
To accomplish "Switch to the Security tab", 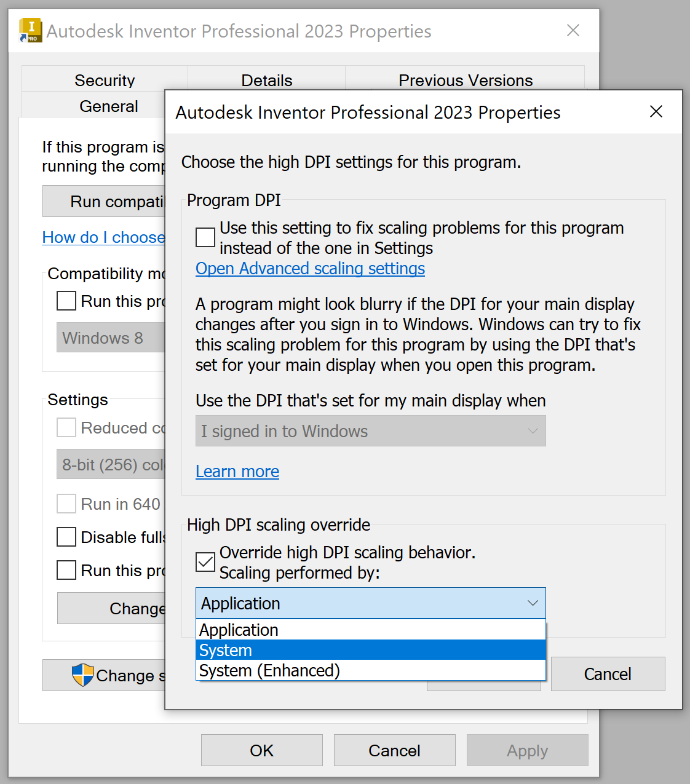I will [105, 80].
